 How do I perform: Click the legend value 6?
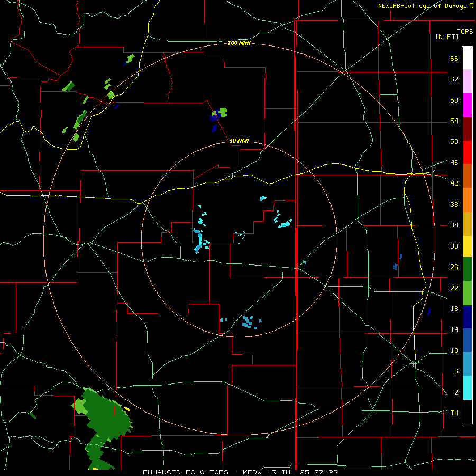pos(456,371)
